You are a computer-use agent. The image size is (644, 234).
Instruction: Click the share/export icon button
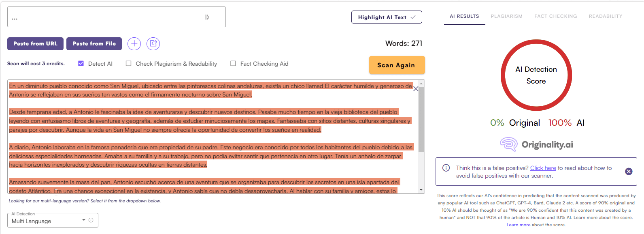point(153,44)
